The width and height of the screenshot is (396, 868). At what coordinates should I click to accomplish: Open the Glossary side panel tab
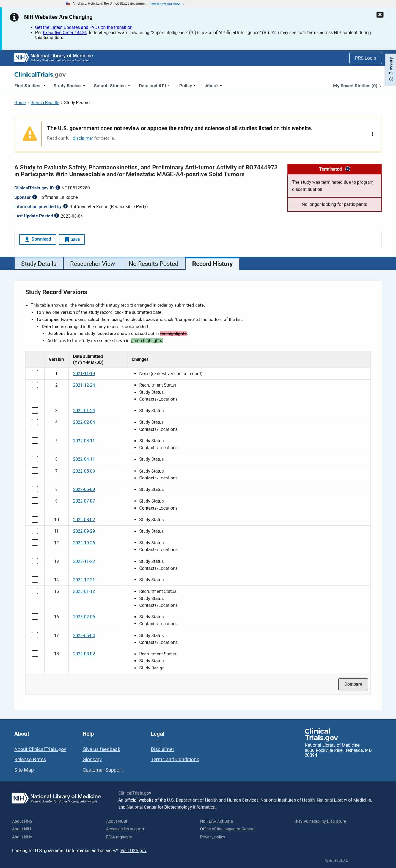391,69
